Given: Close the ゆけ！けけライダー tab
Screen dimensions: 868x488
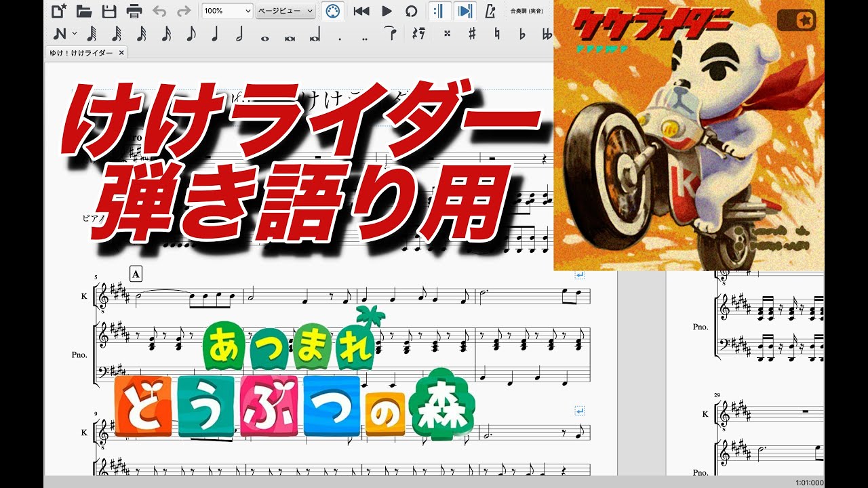Looking at the screenshot, I should [121, 53].
